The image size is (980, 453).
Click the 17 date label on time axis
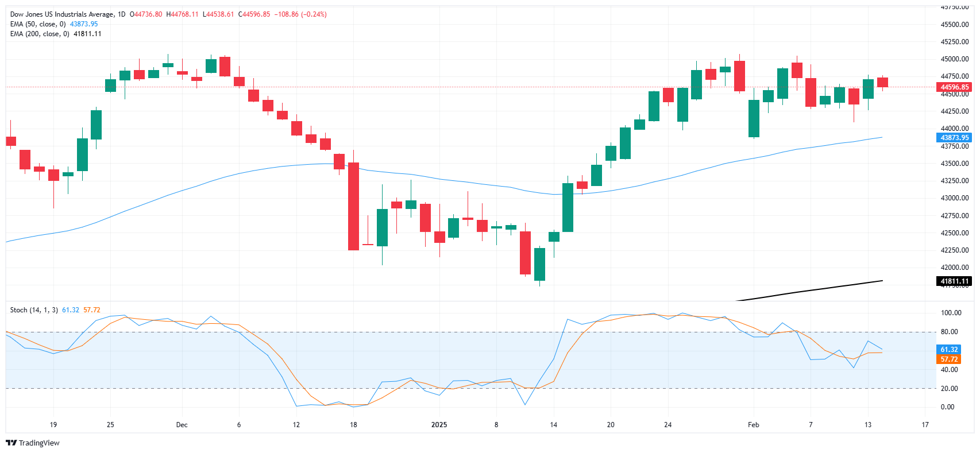[x=925, y=425]
